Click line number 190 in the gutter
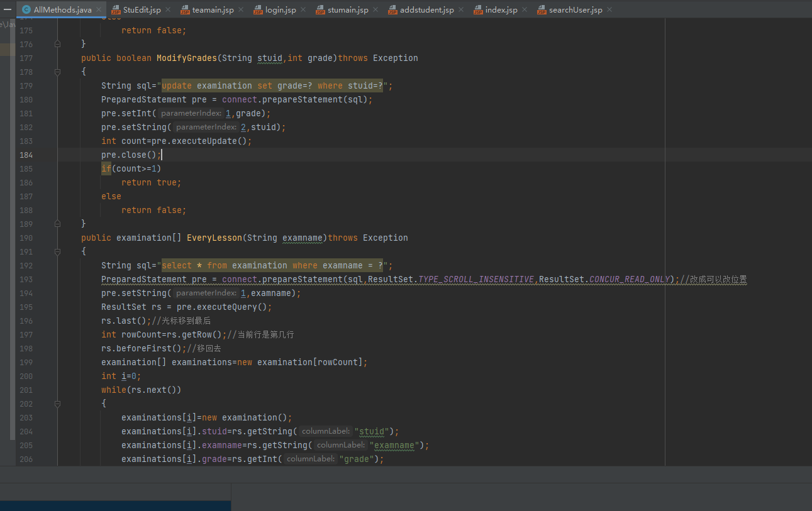The height and width of the screenshot is (511, 812). click(x=26, y=238)
